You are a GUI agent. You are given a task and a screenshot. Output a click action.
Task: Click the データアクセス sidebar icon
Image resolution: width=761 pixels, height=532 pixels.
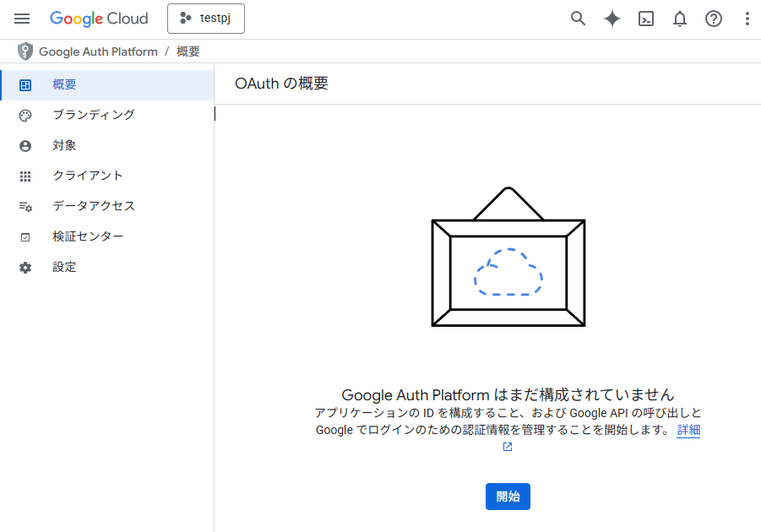coord(25,206)
